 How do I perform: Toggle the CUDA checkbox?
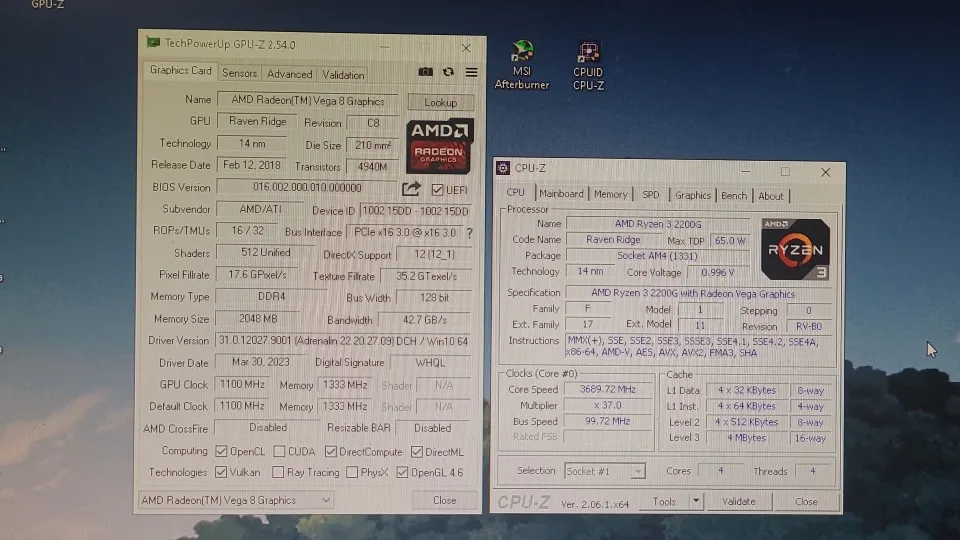coord(279,451)
